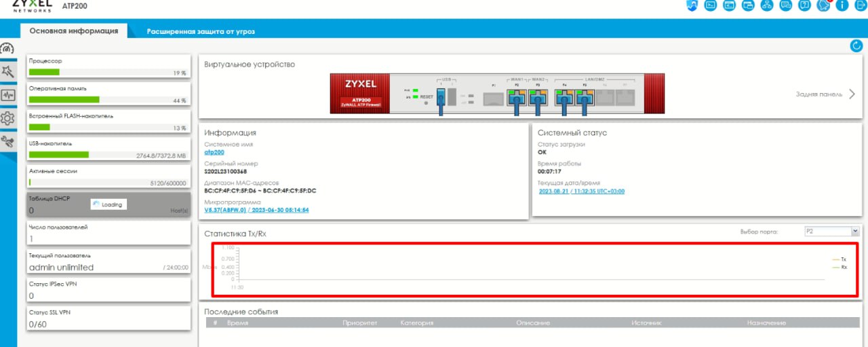This screenshot has width=868, height=347.
Task: Switch to Расширенная защита от угроз tab
Action: click(201, 32)
